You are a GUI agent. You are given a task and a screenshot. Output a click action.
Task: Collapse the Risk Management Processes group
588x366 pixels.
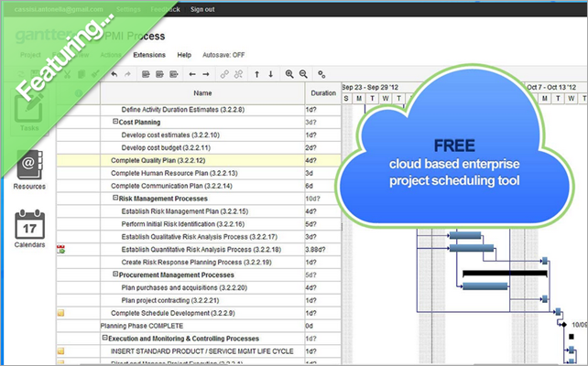click(115, 199)
